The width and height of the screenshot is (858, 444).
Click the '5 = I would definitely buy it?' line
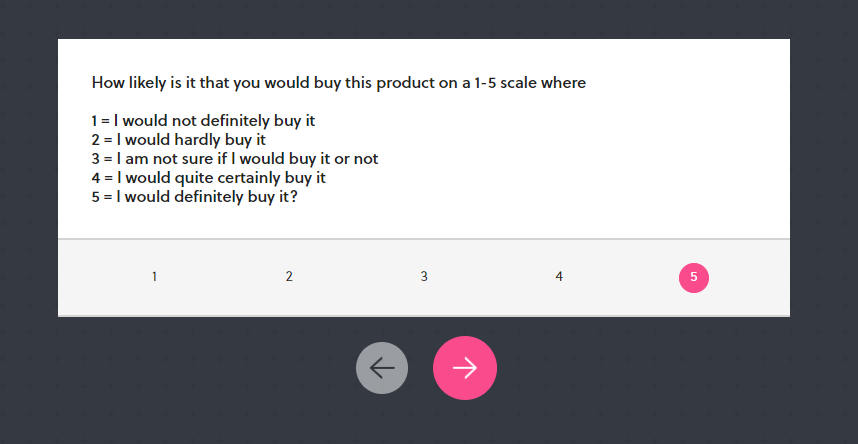click(x=194, y=197)
